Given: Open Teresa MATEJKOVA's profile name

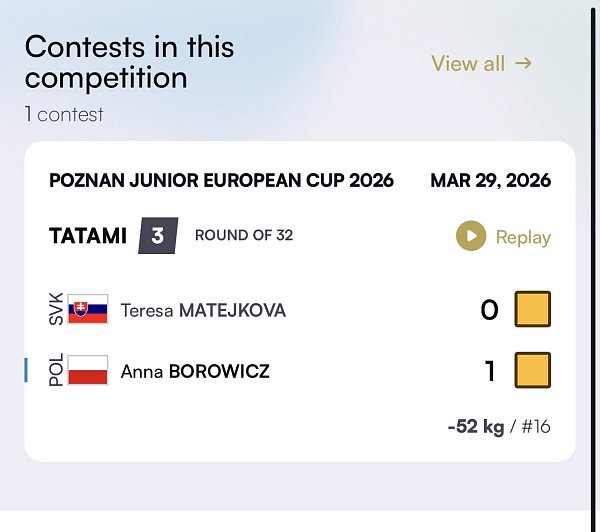Looking at the screenshot, I should pos(203,310).
